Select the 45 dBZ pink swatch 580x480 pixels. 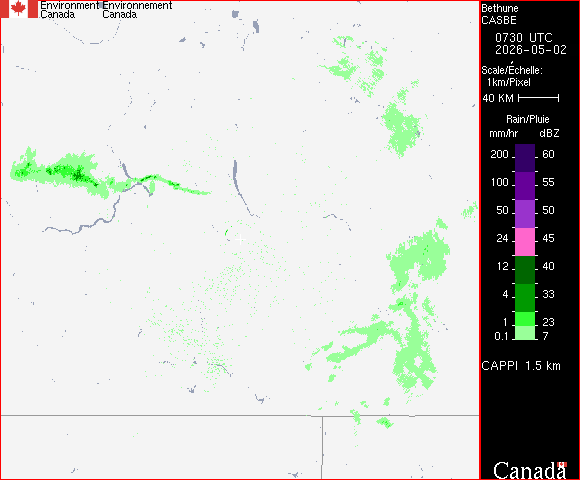point(525,241)
